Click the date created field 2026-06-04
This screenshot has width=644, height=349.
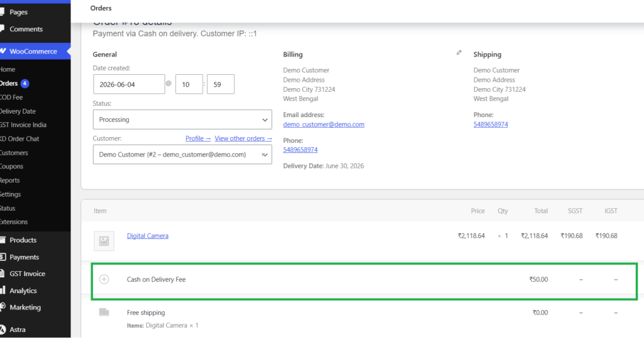click(x=129, y=84)
